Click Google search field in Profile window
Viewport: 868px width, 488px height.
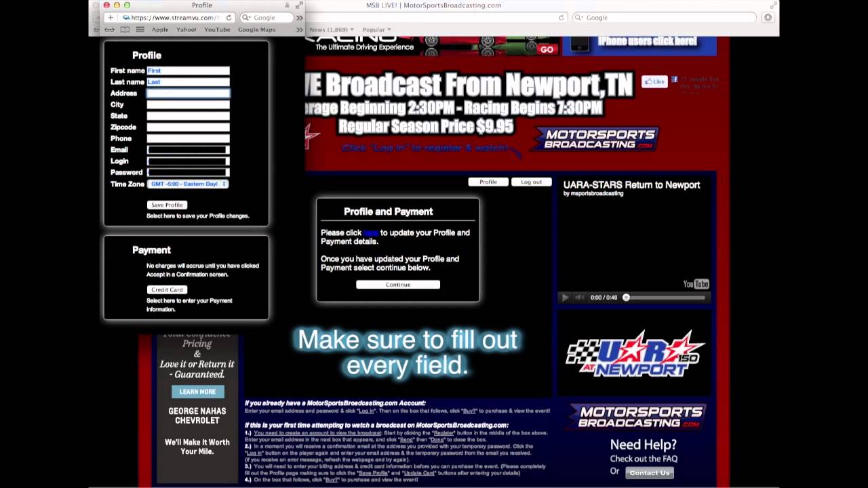click(267, 18)
